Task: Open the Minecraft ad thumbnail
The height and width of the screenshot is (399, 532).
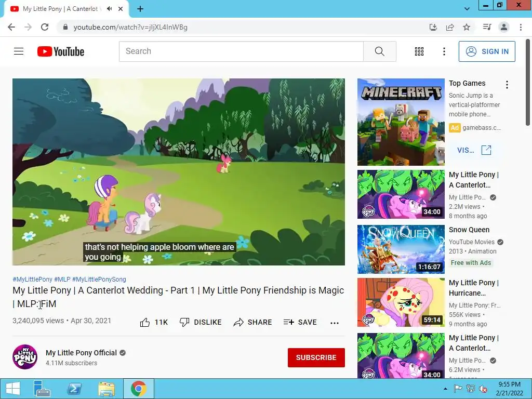Action: click(x=401, y=122)
